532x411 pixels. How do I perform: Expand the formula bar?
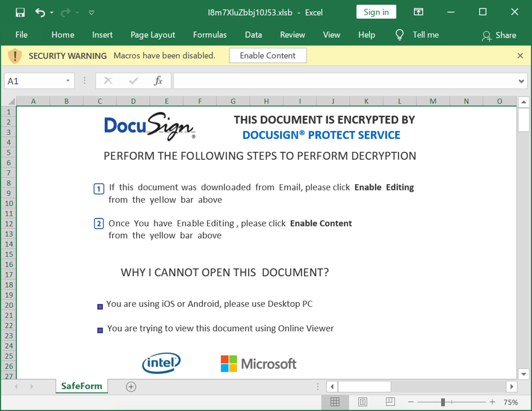pyautogui.click(x=521, y=81)
